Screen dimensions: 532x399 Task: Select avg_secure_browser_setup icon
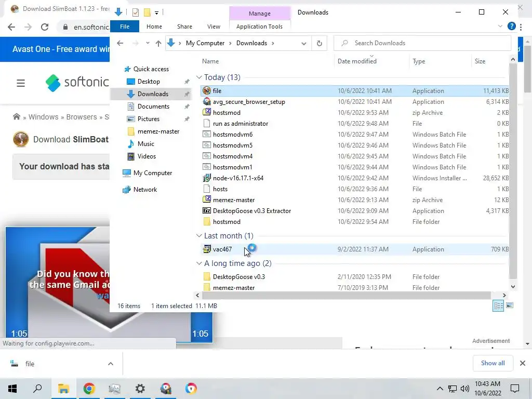pos(207,101)
